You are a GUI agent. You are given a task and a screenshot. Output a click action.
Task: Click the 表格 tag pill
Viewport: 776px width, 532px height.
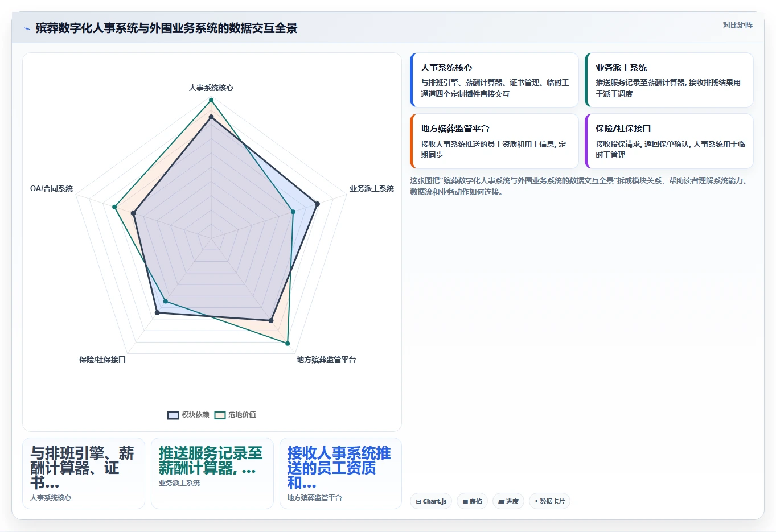(x=473, y=501)
